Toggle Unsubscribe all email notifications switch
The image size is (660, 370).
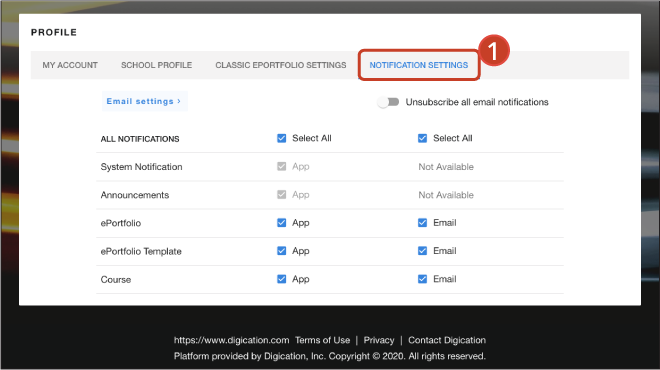(x=388, y=102)
